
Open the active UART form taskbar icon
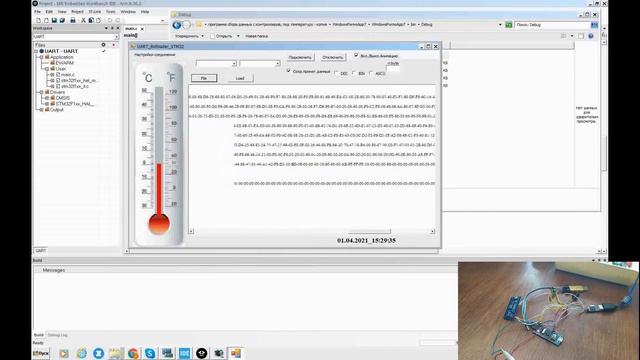(236, 353)
